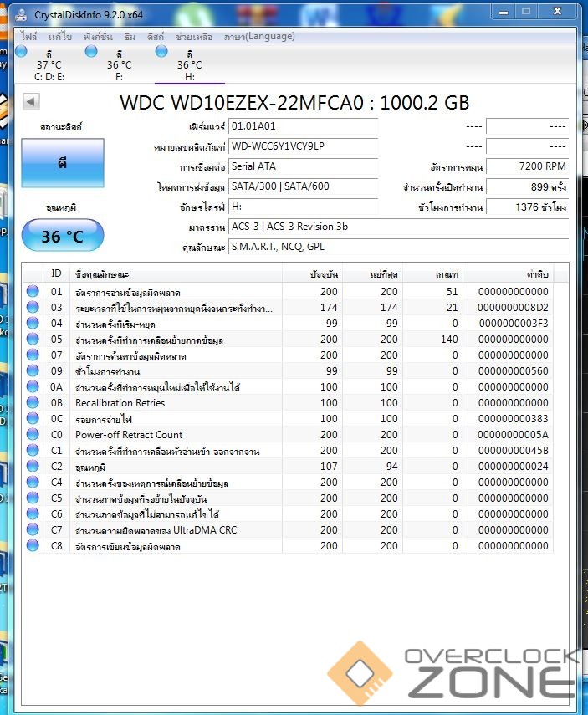The width and height of the screenshot is (588, 715).
Task: Click status orb for attribute C8
Action: coord(33,545)
